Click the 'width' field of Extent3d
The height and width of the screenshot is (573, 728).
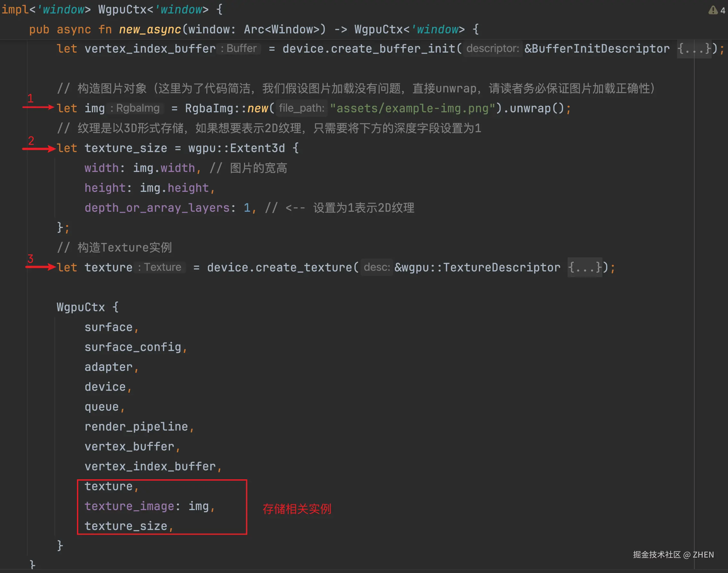[x=101, y=168]
